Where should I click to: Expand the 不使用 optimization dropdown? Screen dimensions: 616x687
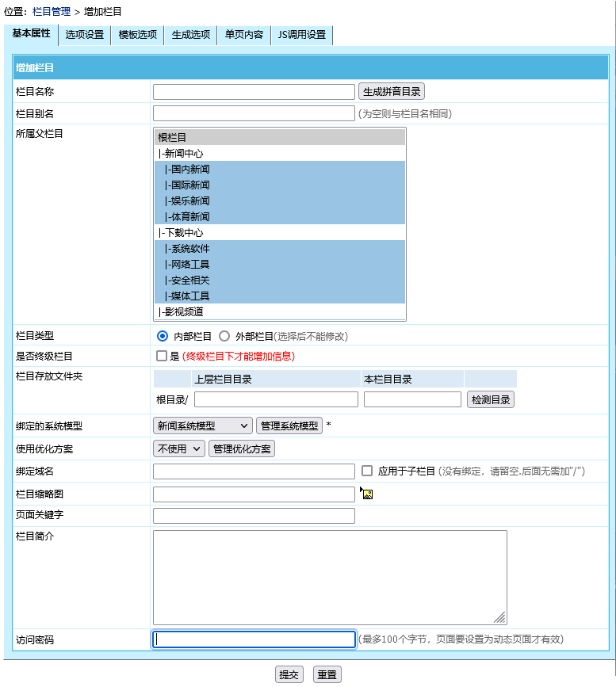pos(179,448)
